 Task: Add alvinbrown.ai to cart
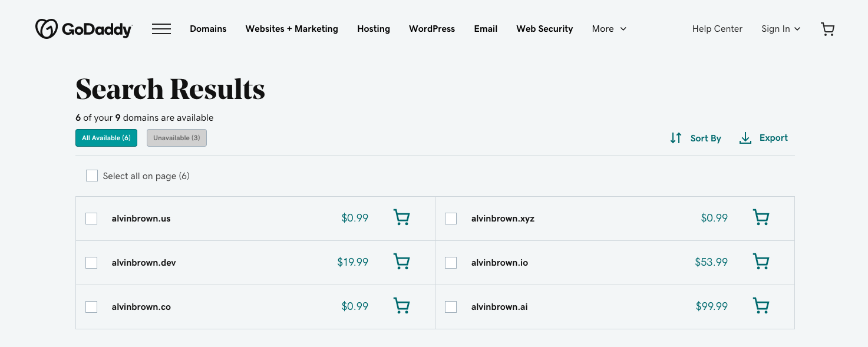761,306
